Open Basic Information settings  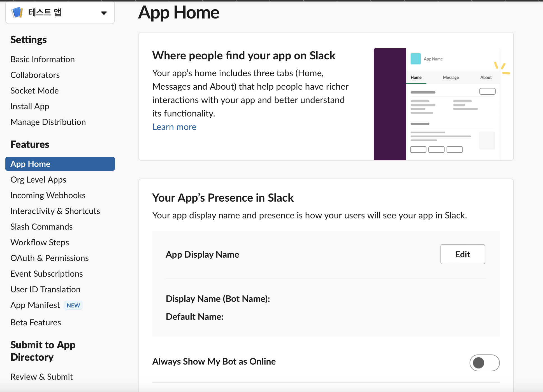42,59
